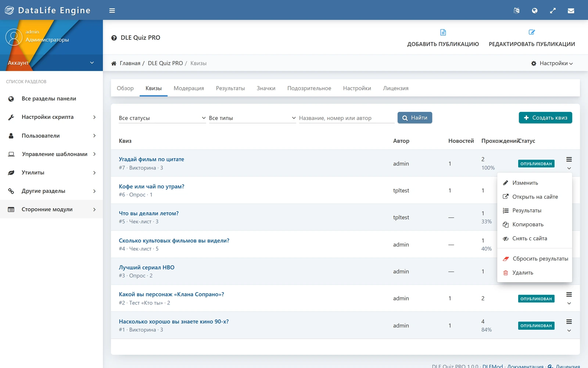Toggle the sidebar hamburger menu
588x368 pixels.
(112, 11)
